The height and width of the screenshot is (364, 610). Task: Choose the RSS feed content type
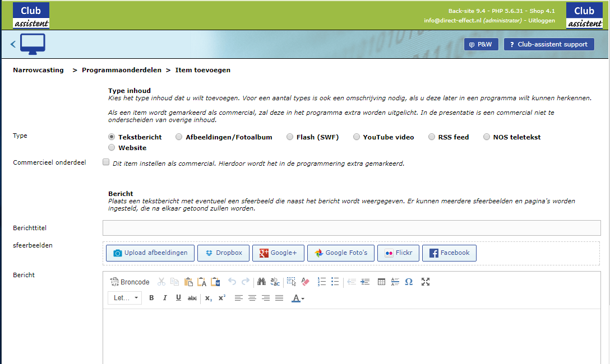coord(432,137)
